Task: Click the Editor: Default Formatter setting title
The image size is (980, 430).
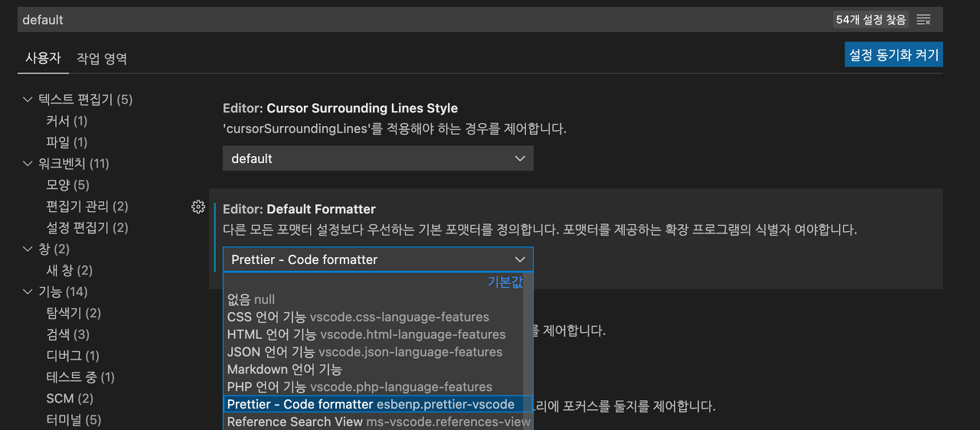Action: click(x=299, y=209)
